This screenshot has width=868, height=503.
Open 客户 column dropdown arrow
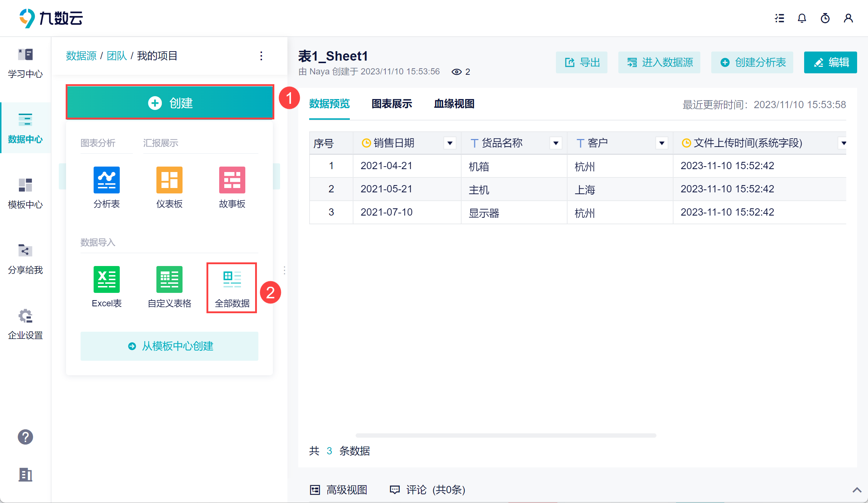662,143
